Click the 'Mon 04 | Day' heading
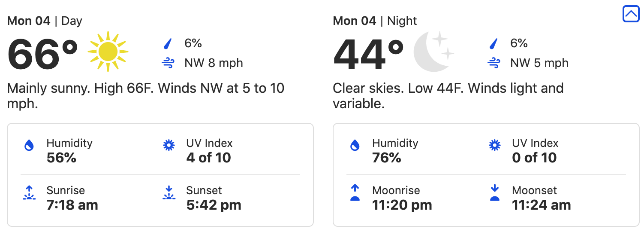The width and height of the screenshot is (644, 232). 45,21
